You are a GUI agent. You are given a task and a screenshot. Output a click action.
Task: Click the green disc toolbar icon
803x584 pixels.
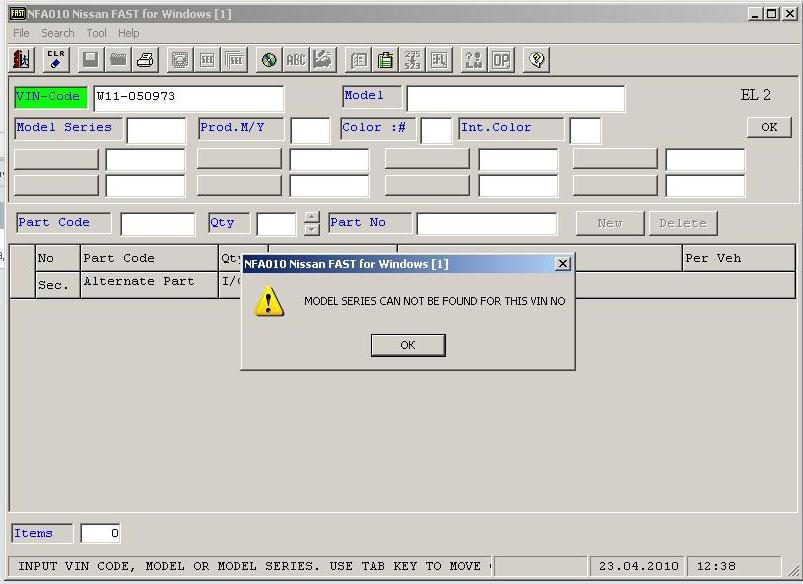[x=268, y=60]
